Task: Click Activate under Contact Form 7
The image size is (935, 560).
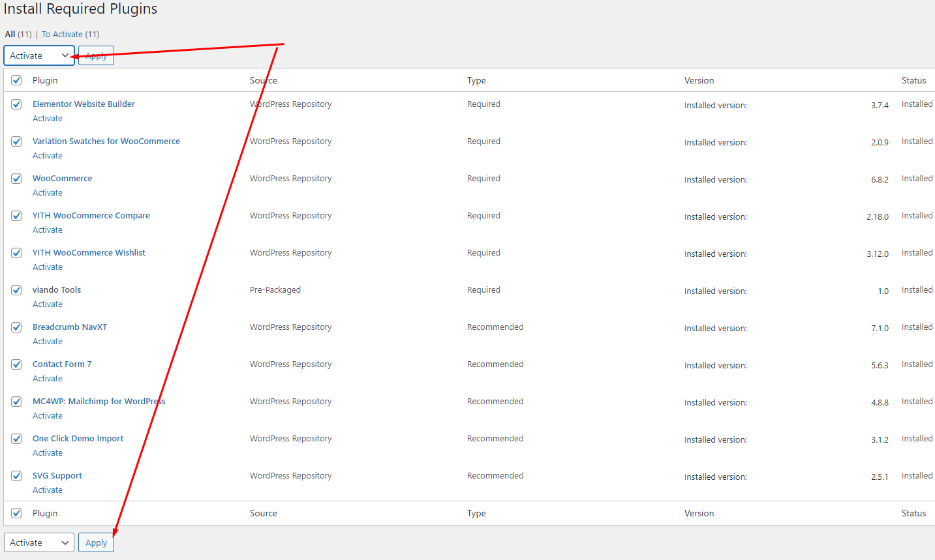Action: click(x=48, y=379)
